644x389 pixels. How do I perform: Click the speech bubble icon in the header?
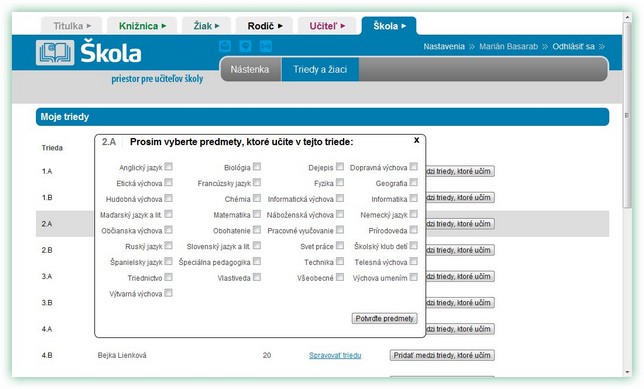245,46
